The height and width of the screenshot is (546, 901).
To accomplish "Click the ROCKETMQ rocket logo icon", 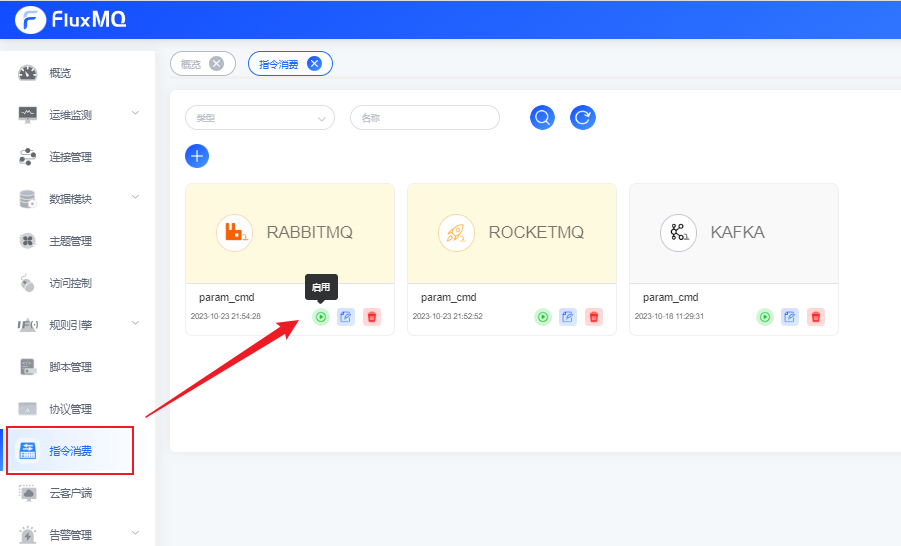I will [456, 233].
